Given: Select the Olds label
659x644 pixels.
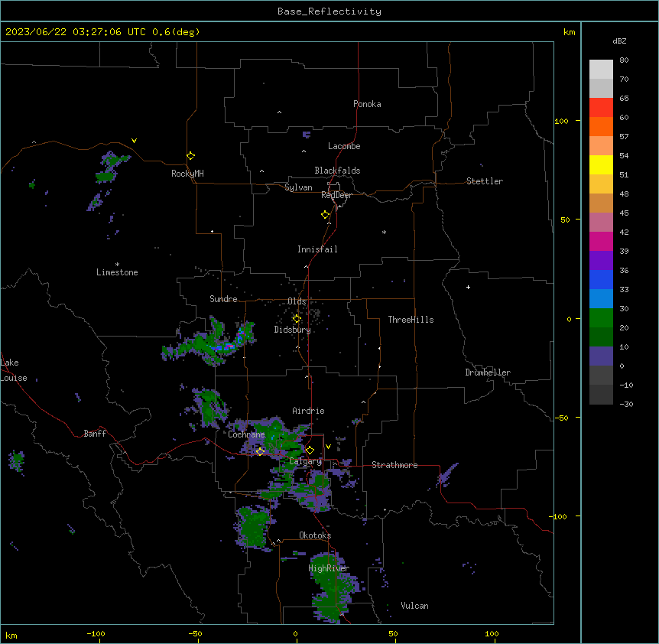Looking at the screenshot, I should (297, 301).
